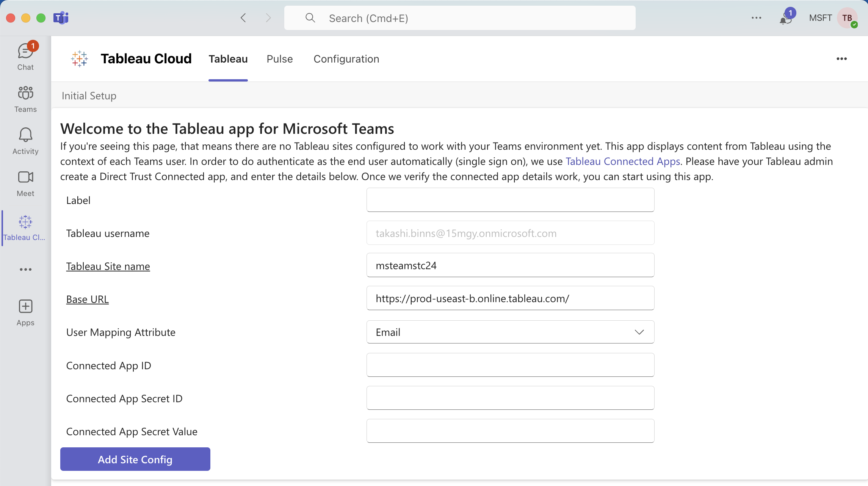Viewport: 868px width, 486px height.
Task: Open the Tableau Connected Apps link
Action: (x=623, y=161)
